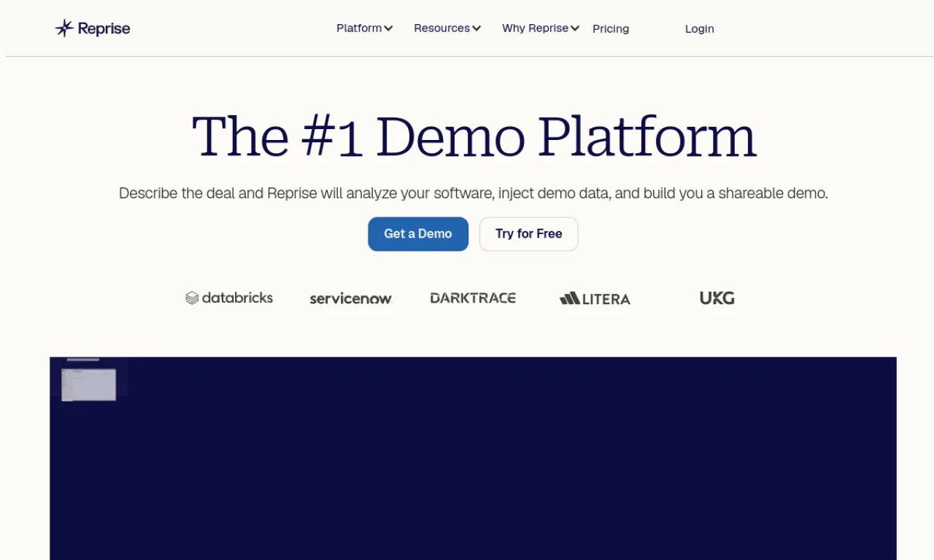
Task: Open the Resources menu
Action: coord(441,28)
